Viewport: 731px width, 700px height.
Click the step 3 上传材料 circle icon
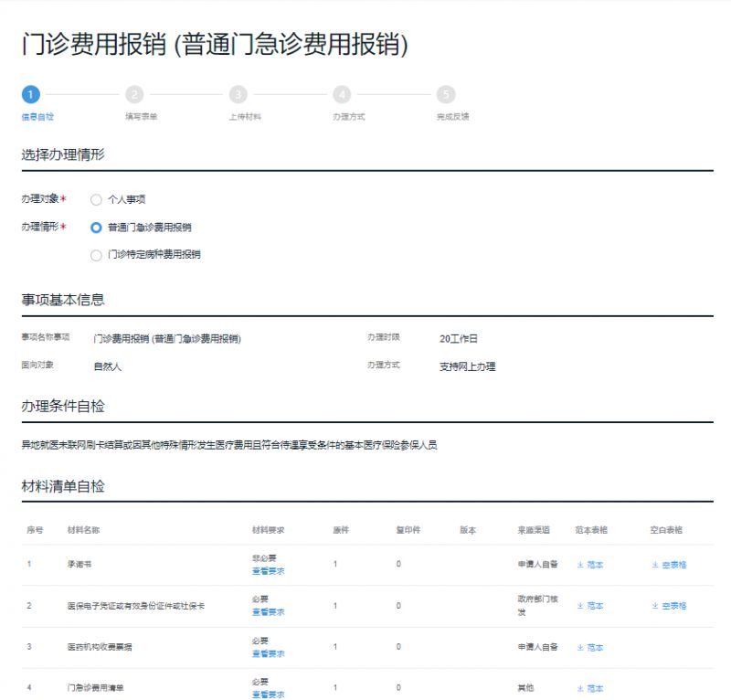[238, 94]
